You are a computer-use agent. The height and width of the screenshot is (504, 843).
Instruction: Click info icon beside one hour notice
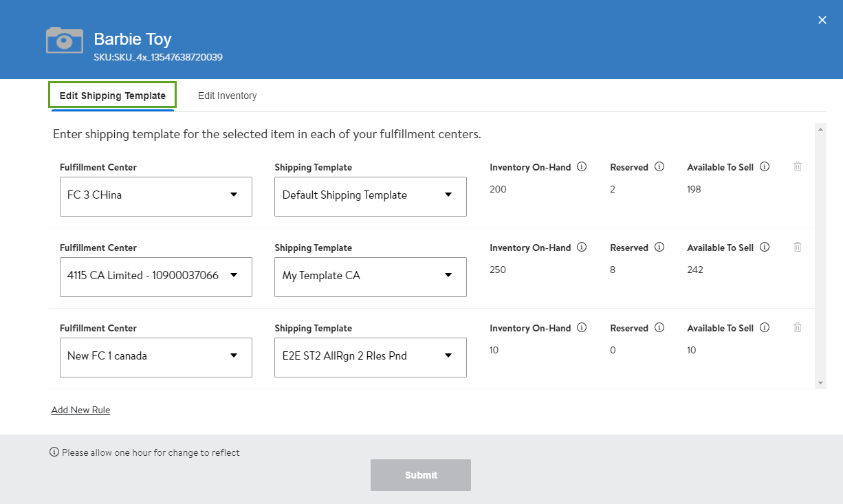point(54,452)
